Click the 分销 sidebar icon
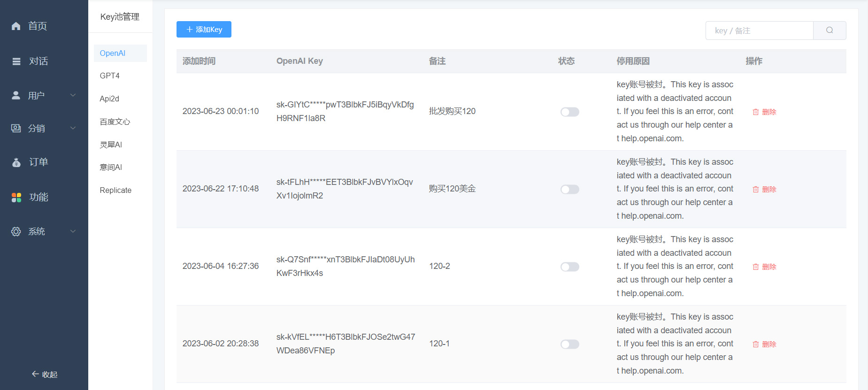Viewport: 868px width, 390px height. pyautogui.click(x=16, y=129)
